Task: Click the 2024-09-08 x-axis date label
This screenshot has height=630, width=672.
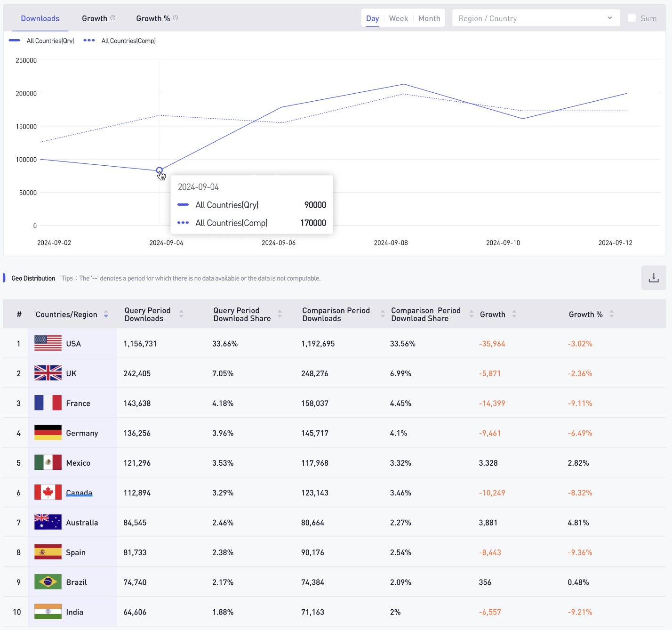Action: pos(391,243)
